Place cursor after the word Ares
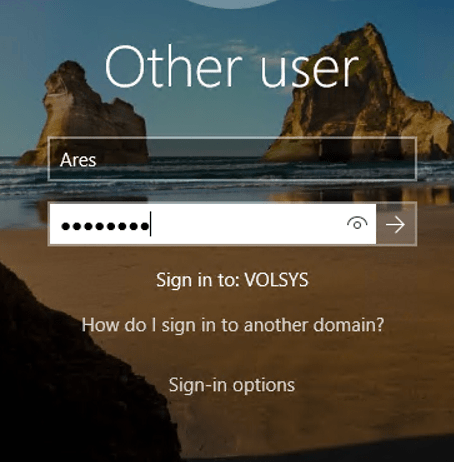The height and width of the screenshot is (462, 454). pos(97,160)
